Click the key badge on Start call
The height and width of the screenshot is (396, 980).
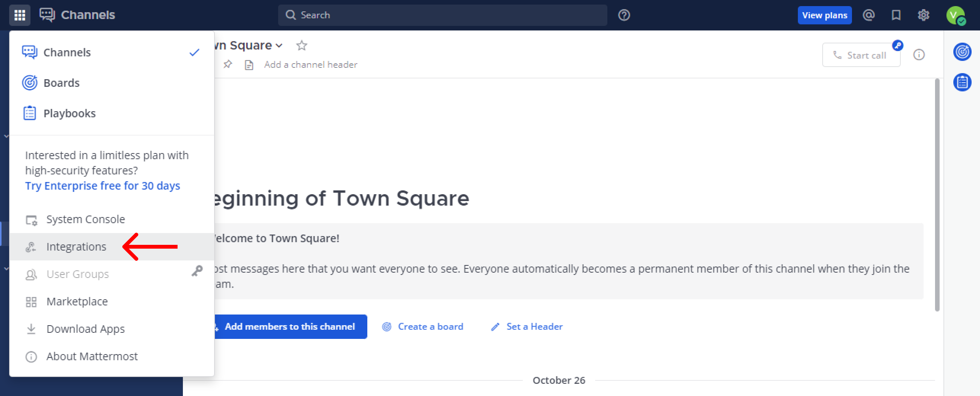click(x=898, y=45)
